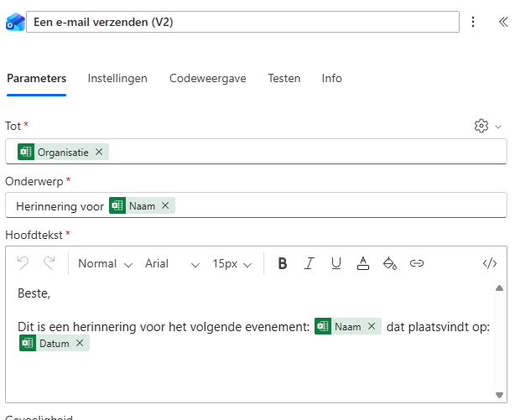515x420 pixels.
Task: Open the highlight color bucket tool
Action: (x=389, y=263)
